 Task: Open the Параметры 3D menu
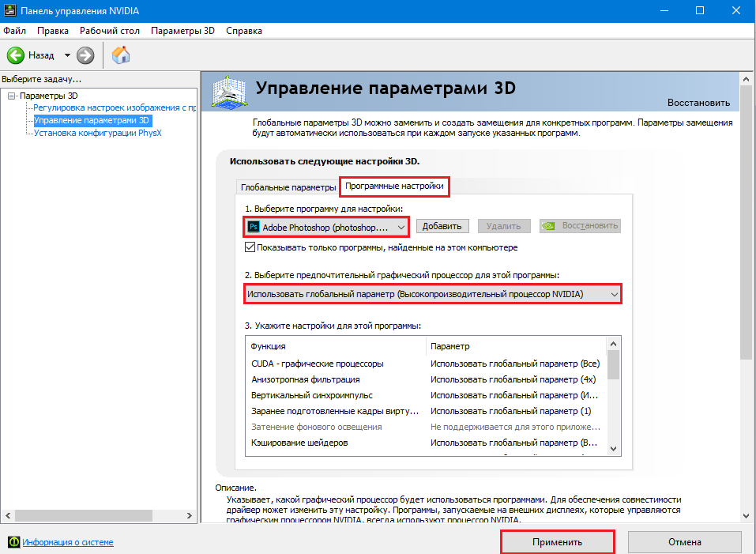[x=182, y=31]
